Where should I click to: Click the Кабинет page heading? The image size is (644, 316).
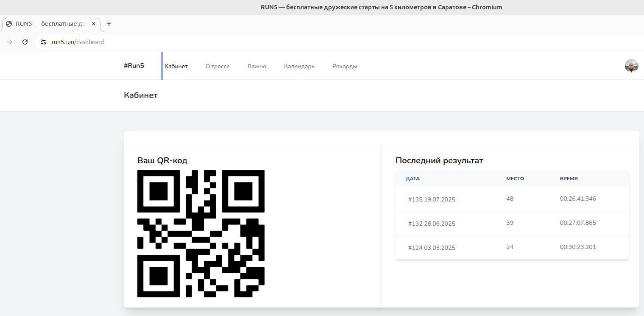(141, 95)
